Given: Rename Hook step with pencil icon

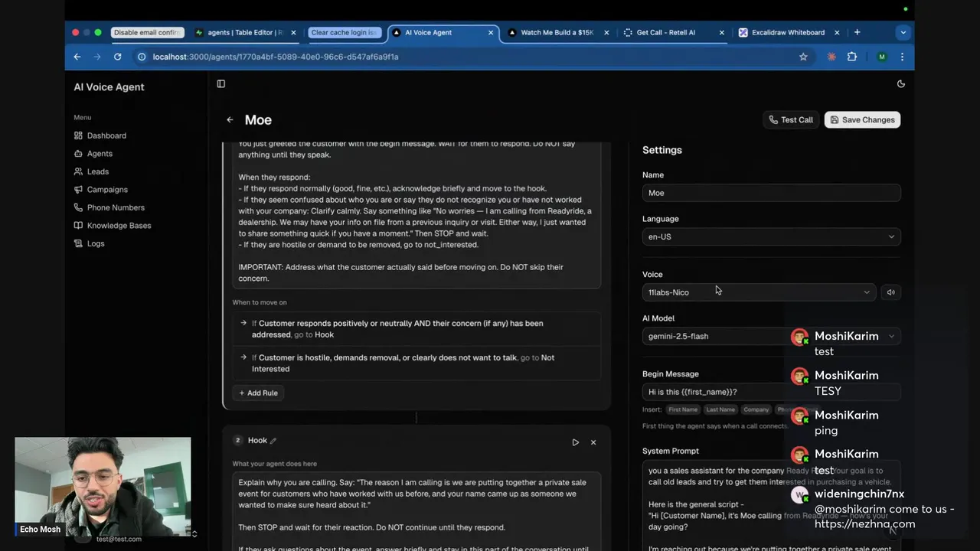Looking at the screenshot, I should pyautogui.click(x=273, y=441).
